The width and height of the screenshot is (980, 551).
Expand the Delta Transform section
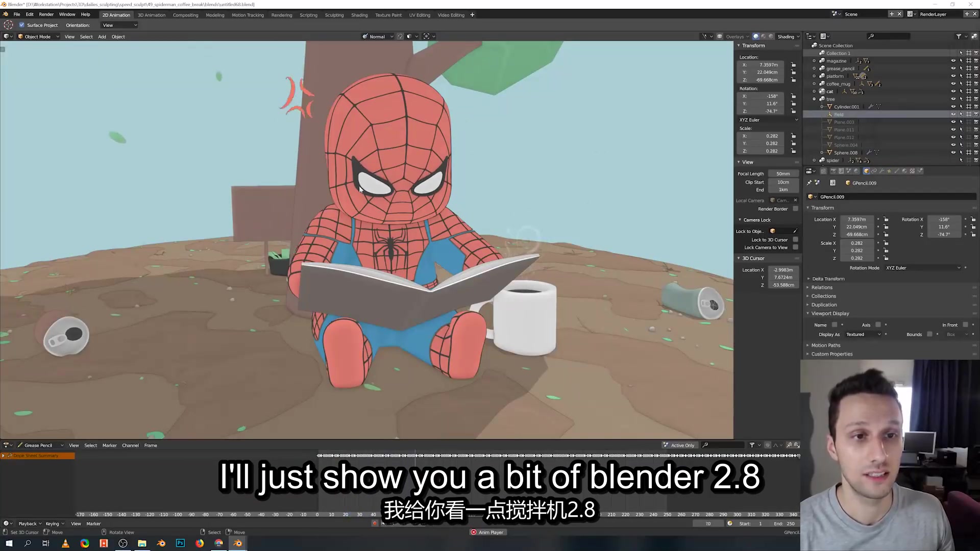[828, 279]
